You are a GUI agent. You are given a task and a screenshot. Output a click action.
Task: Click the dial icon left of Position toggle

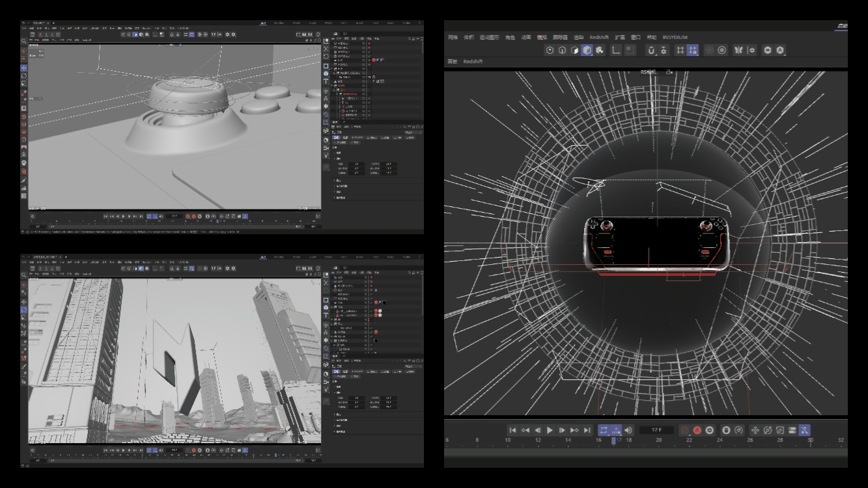coord(738,430)
